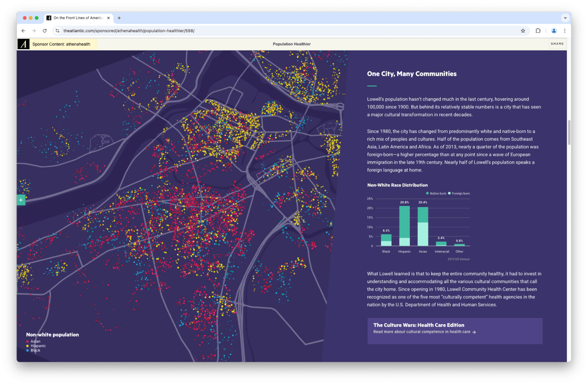The height and width of the screenshot is (384, 588).
Task: Open a new tab with plus button
Action: coord(119,18)
